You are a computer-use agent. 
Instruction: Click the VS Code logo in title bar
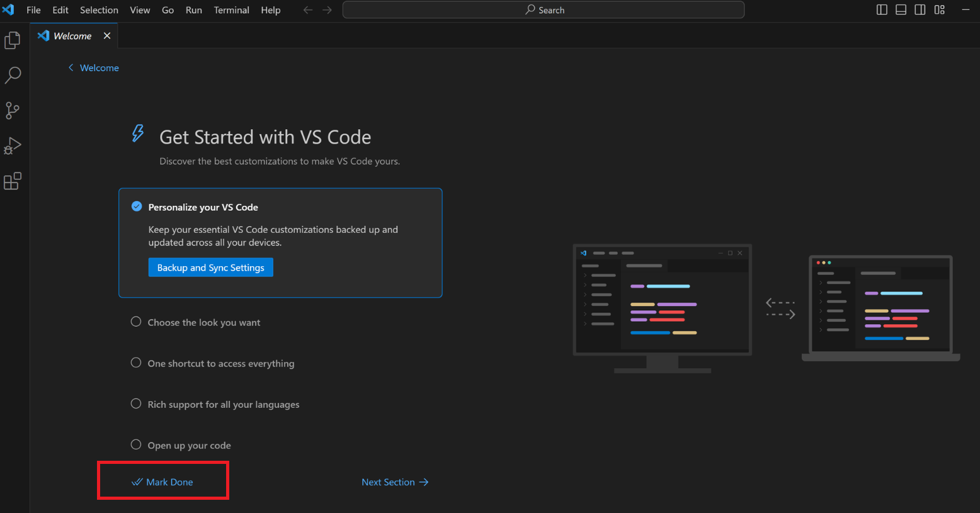8,10
